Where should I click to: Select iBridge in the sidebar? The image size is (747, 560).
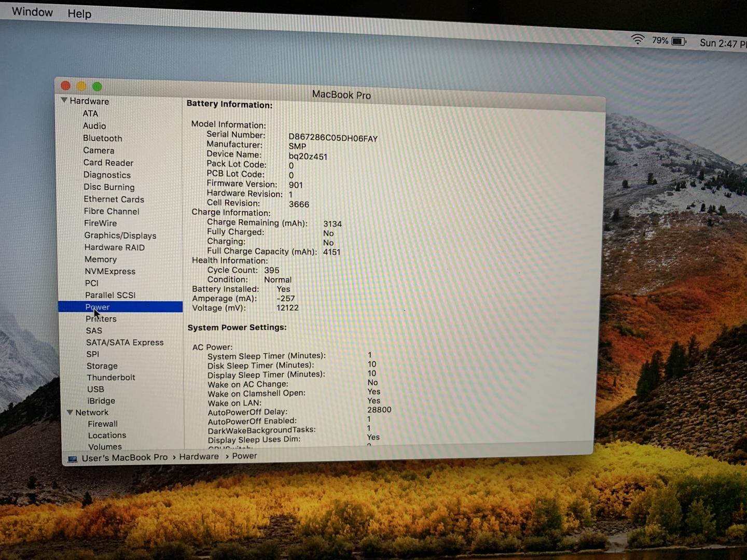(x=101, y=401)
